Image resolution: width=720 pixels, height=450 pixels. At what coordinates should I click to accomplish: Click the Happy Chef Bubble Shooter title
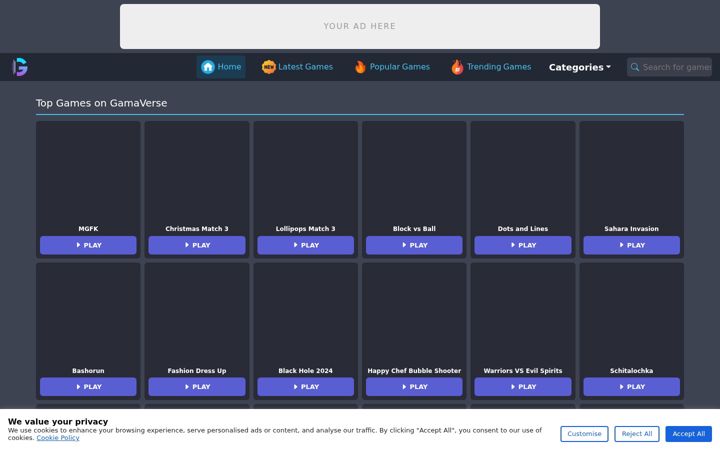point(414,371)
